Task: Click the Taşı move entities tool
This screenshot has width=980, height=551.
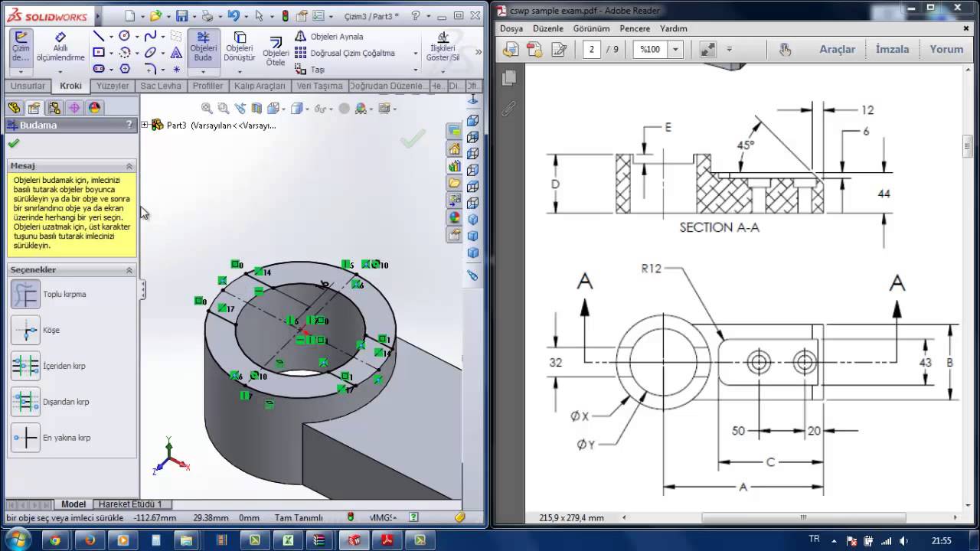Action: point(310,69)
